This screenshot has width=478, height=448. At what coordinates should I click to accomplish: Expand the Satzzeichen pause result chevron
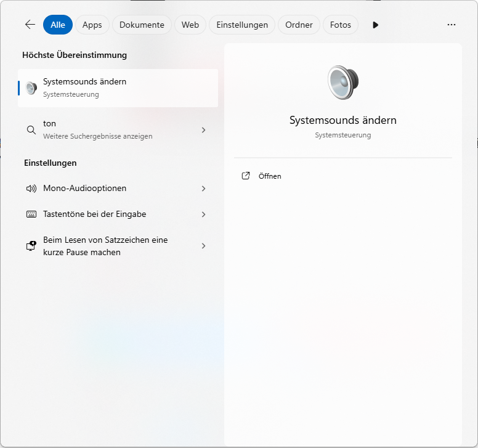tap(204, 246)
